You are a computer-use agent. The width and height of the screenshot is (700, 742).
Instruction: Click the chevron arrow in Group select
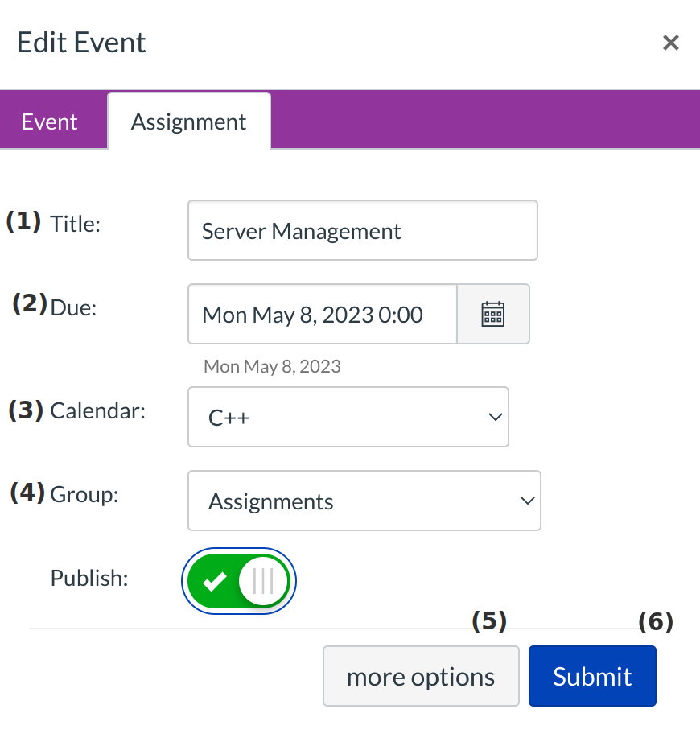coord(528,501)
